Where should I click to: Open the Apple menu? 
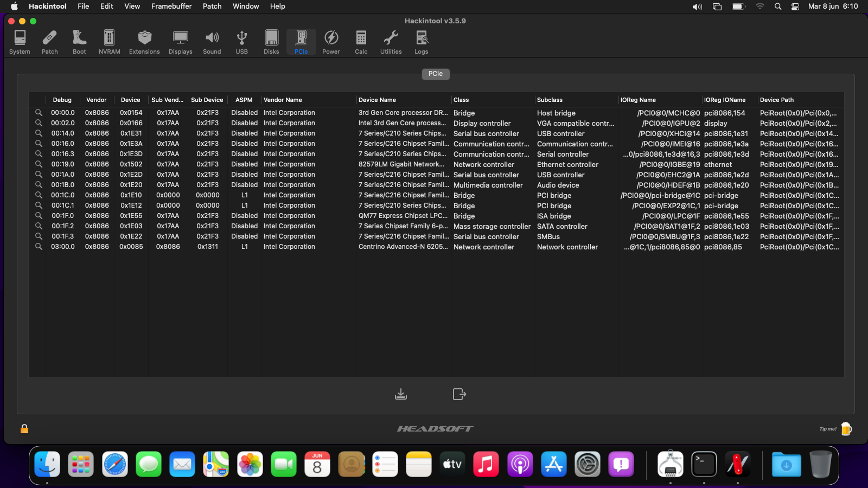click(x=14, y=7)
